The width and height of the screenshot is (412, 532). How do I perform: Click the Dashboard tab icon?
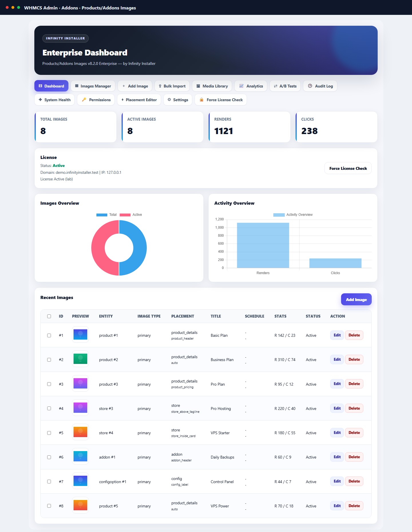pos(40,86)
